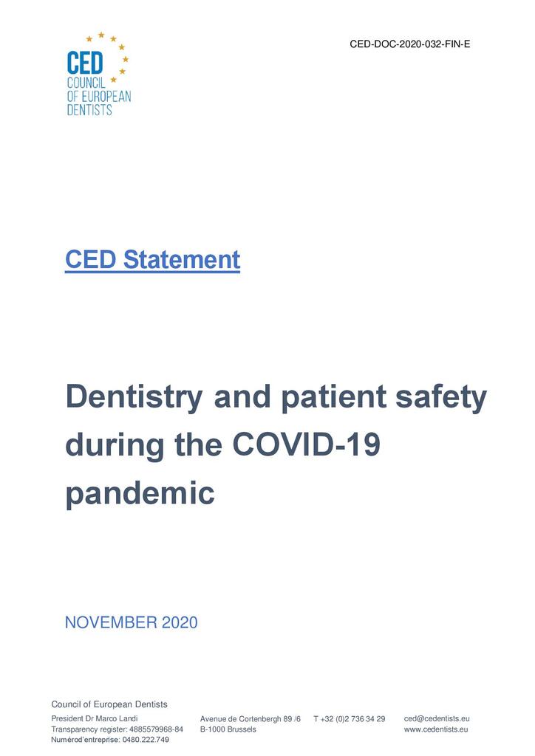The height and width of the screenshot is (756, 535).
Task: Click the CED logo at top left
Action: [x=98, y=74]
